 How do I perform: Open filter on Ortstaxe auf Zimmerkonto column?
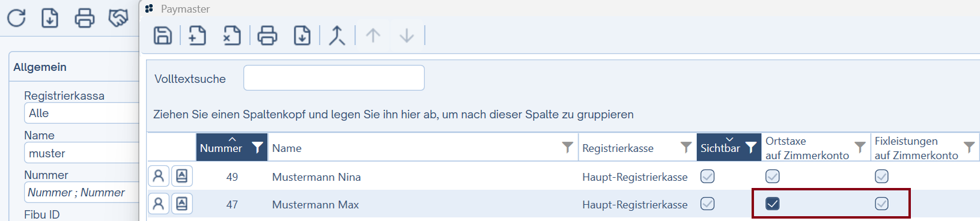point(860,147)
